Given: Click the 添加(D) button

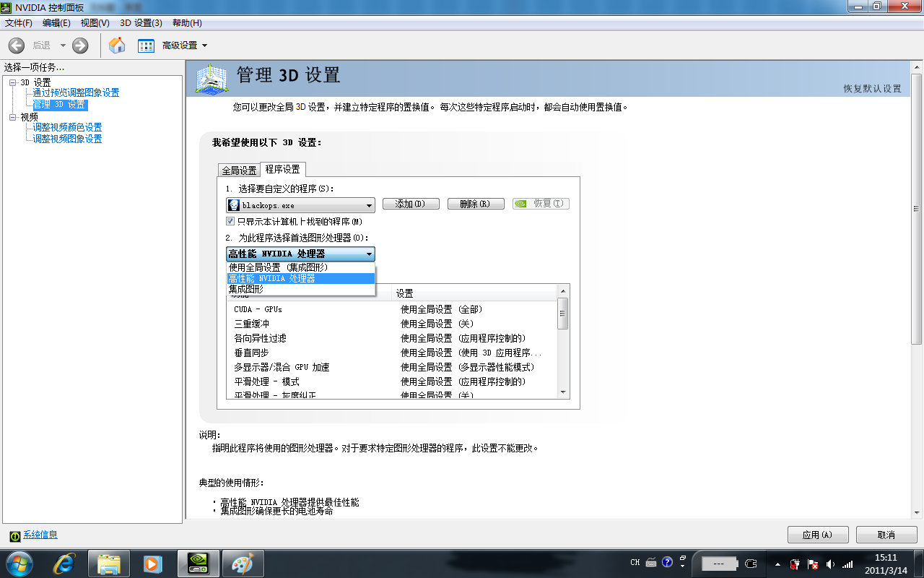Looking at the screenshot, I should pyautogui.click(x=411, y=204).
